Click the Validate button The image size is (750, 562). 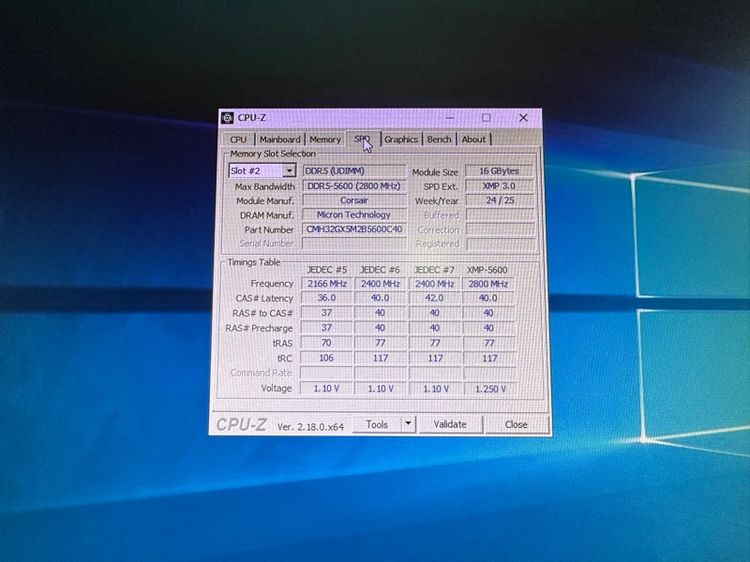[450, 424]
